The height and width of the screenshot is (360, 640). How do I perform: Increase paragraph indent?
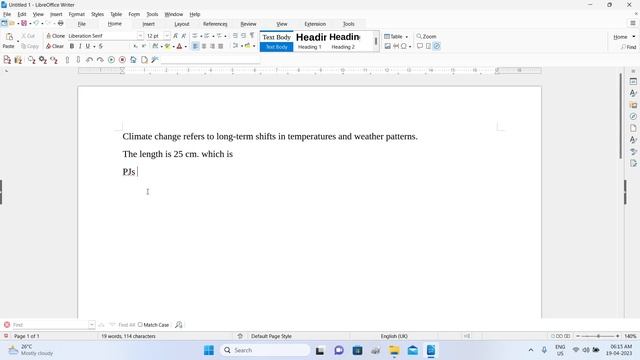coord(235,36)
